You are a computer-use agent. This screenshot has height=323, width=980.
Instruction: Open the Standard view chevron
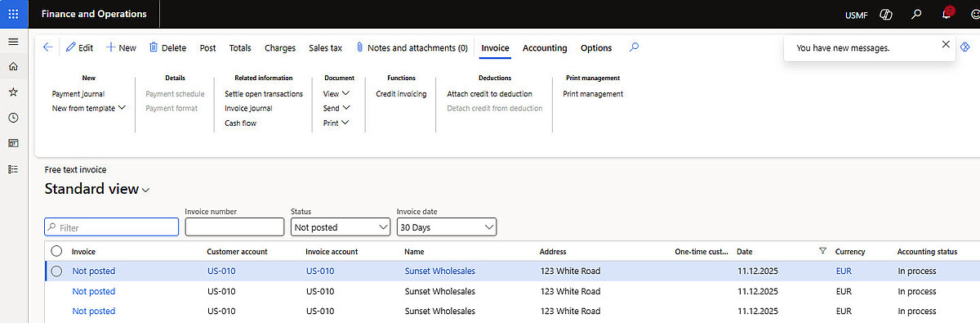coord(146,191)
